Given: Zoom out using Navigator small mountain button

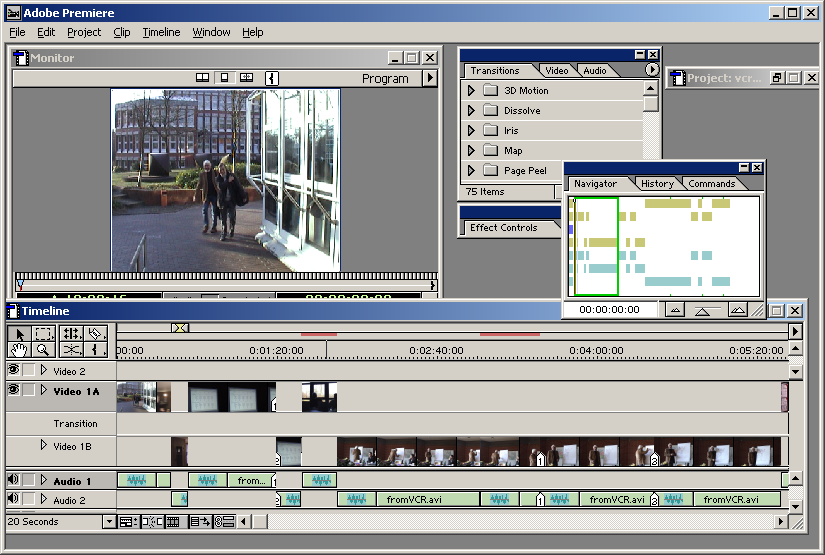Looking at the screenshot, I should [675, 310].
